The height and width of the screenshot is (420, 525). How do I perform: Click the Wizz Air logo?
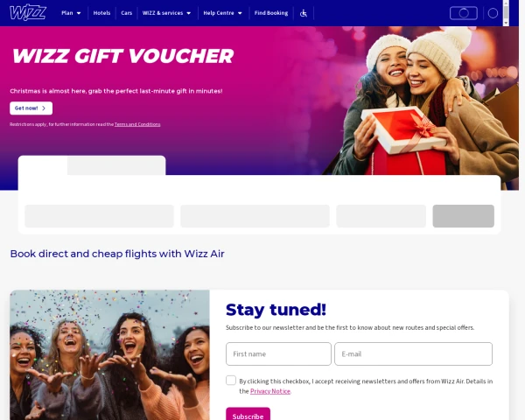coord(28,13)
